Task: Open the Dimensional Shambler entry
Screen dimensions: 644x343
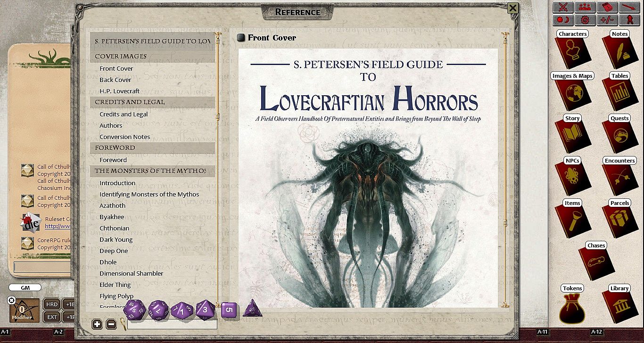Action: (x=132, y=273)
